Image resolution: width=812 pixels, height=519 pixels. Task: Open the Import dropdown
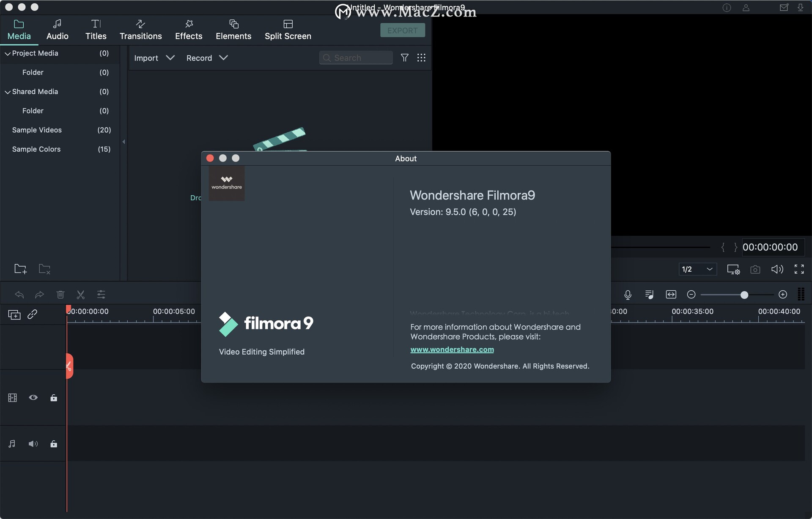pyautogui.click(x=154, y=58)
